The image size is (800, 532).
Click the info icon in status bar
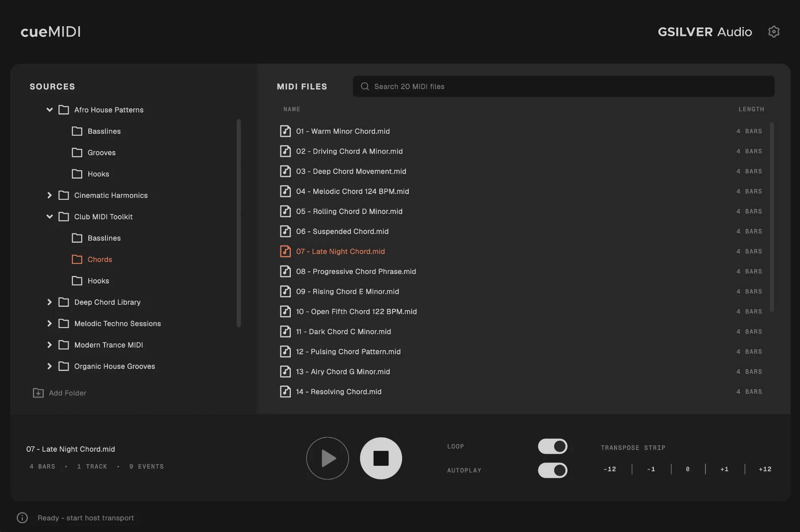tap(22, 518)
